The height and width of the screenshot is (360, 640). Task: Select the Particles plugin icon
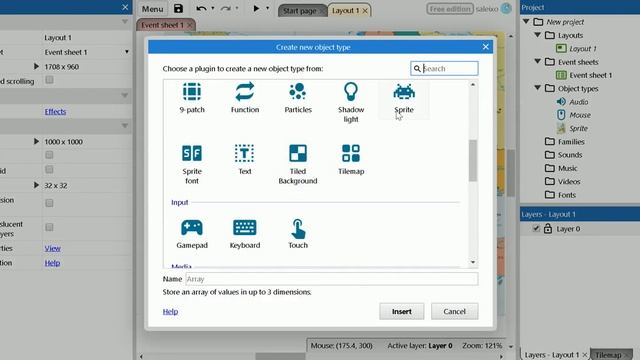point(298,92)
